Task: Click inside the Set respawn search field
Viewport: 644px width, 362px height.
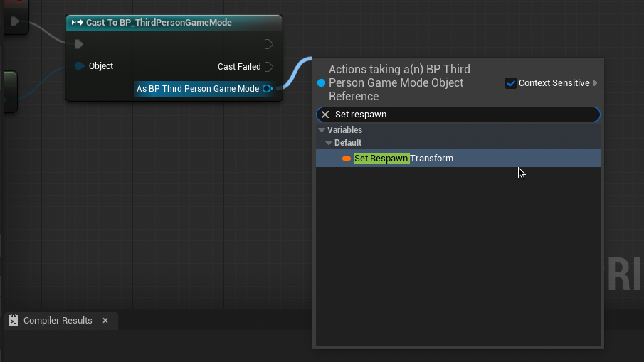Action: click(x=463, y=115)
